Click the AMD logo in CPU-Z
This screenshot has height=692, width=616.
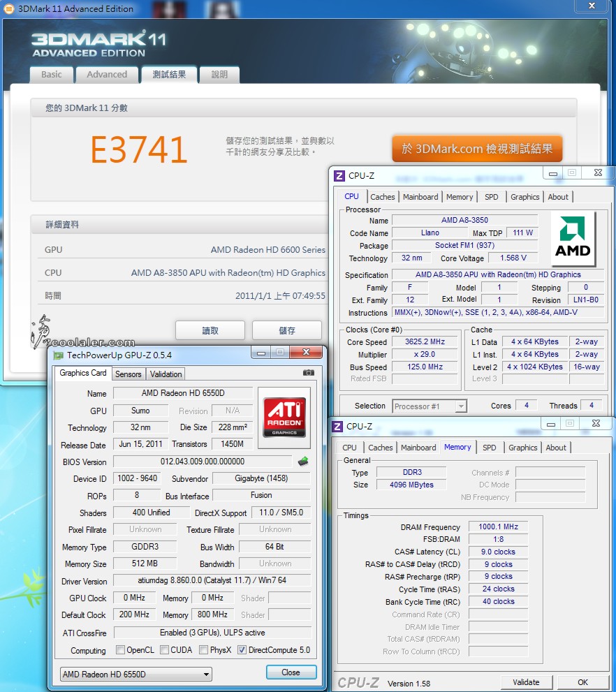point(573,239)
